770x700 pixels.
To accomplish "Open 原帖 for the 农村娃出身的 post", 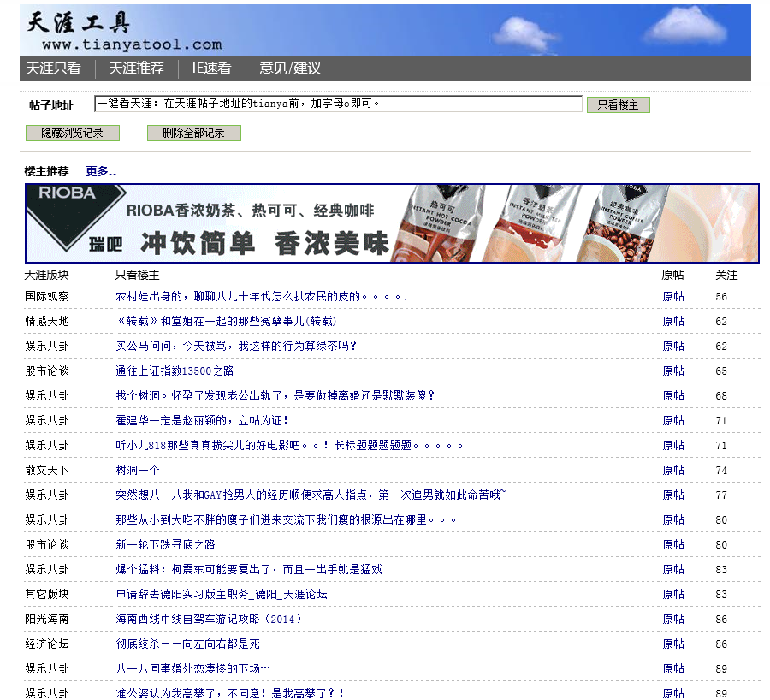I will click(x=673, y=297).
